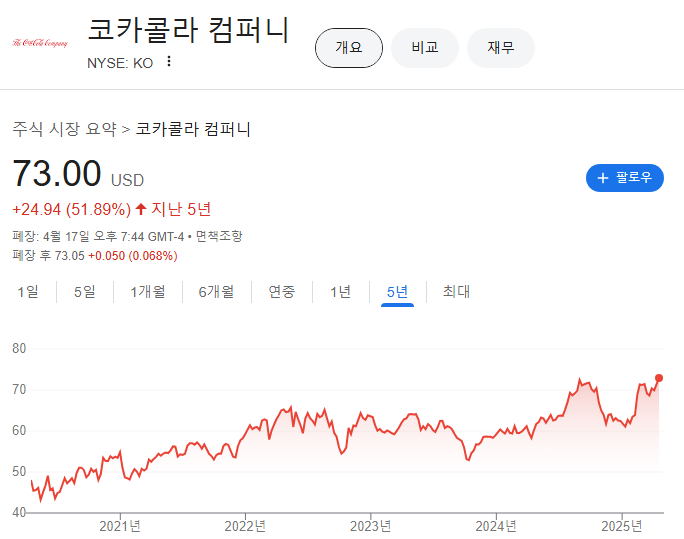The width and height of the screenshot is (684, 539).
Task: Select the 개요 overview chip
Action: [x=349, y=48]
